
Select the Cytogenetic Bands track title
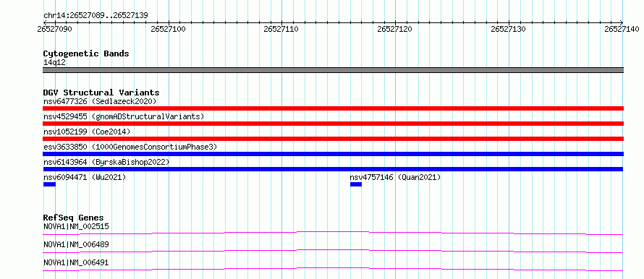pos(86,53)
